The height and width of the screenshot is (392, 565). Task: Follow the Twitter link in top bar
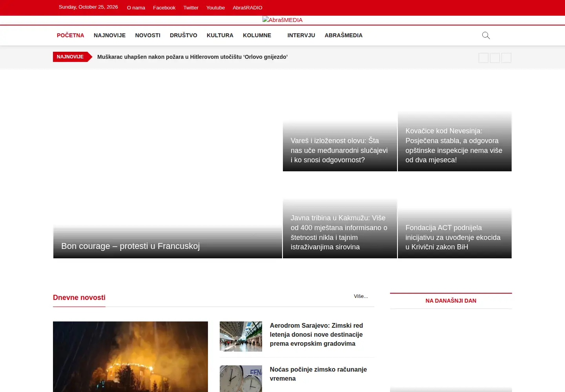pos(191,8)
